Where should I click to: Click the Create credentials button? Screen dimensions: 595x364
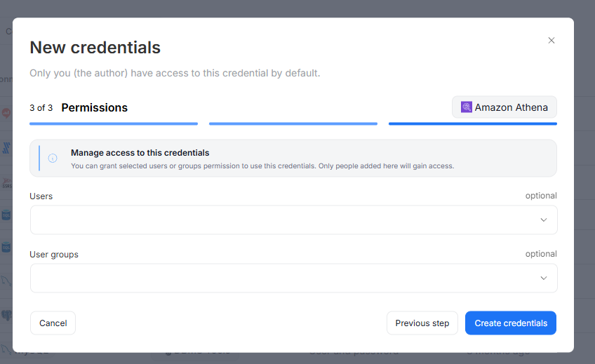[x=511, y=323]
